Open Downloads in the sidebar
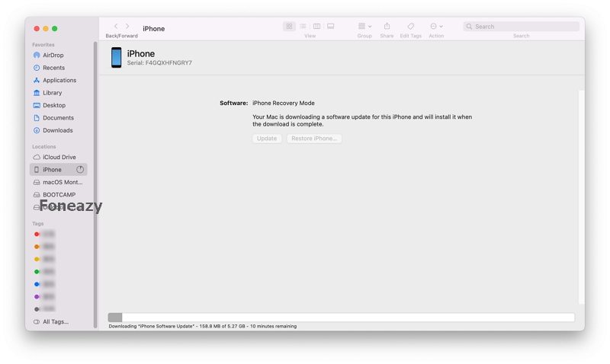This screenshot has height=364, width=610. tap(59, 130)
